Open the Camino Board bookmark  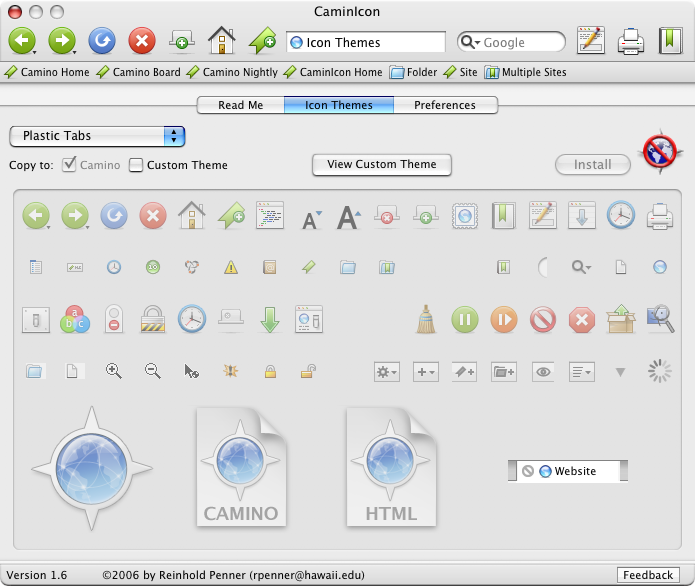pos(139,72)
